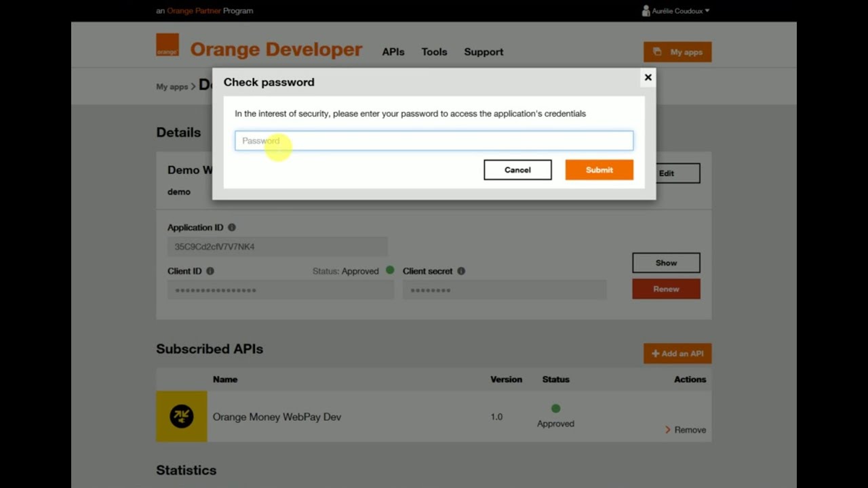This screenshot has width=868, height=488.
Task: Open the Tools menu
Action: coord(434,52)
